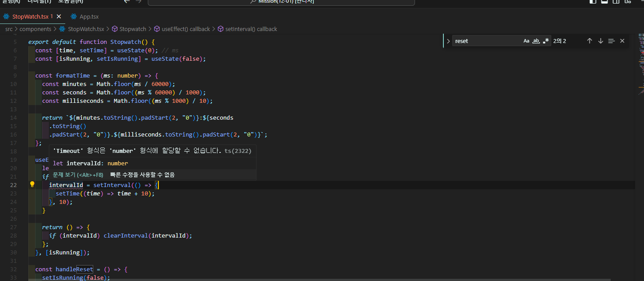Toggle Match Whole Word option
Image resolution: width=644 pixels, height=281 pixels.
536,41
